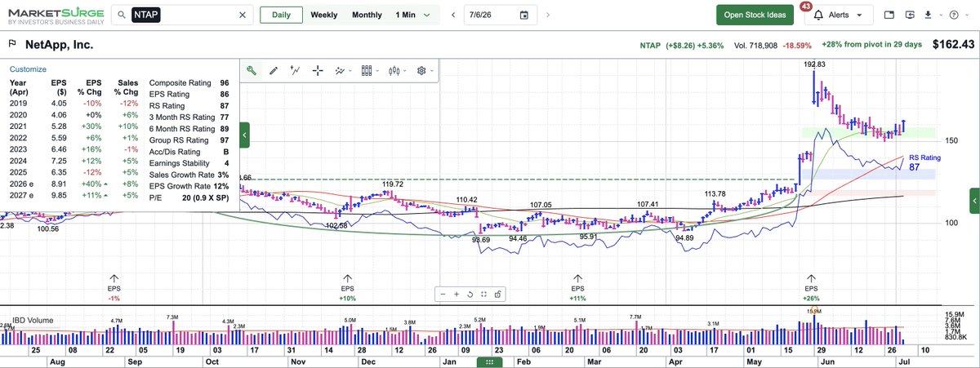The width and height of the screenshot is (980, 368).
Task: Zoom out chart with minus icon
Action: [443, 294]
